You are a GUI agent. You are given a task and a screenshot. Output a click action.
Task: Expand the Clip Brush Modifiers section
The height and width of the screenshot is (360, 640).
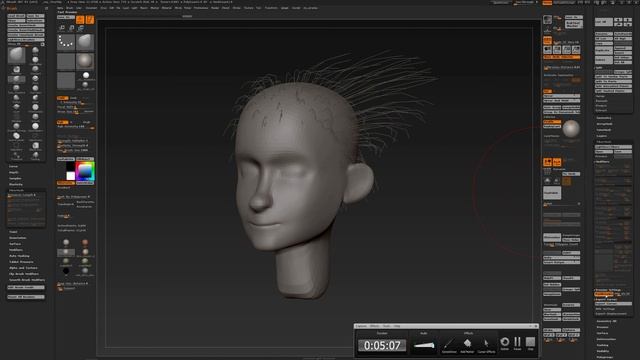tap(24, 274)
